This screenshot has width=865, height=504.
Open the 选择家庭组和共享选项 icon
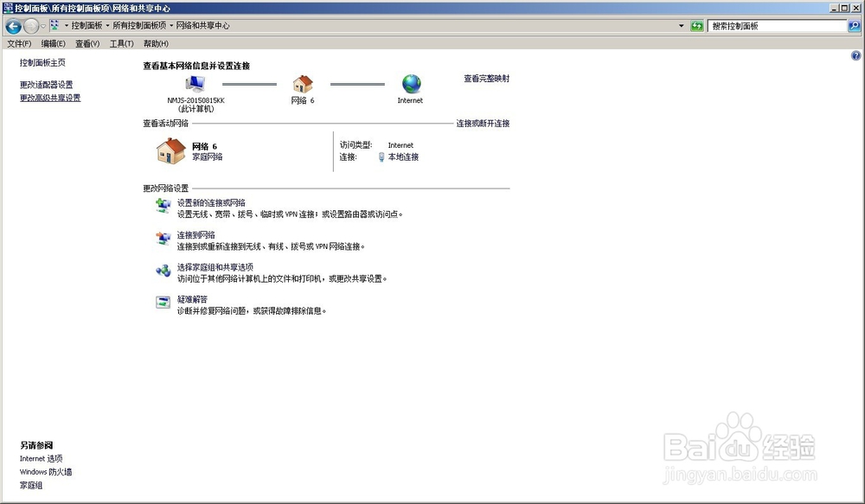pos(163,270)
